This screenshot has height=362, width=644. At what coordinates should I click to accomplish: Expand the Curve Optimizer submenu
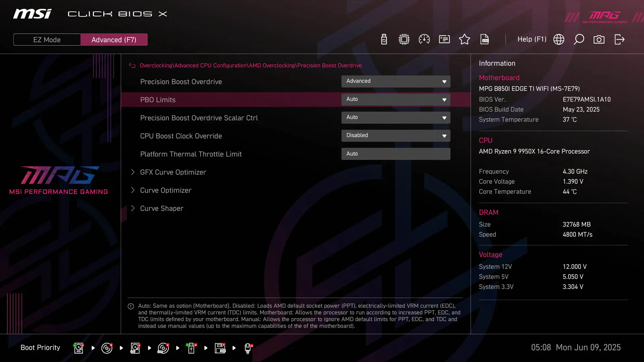[x=166, y=190]
